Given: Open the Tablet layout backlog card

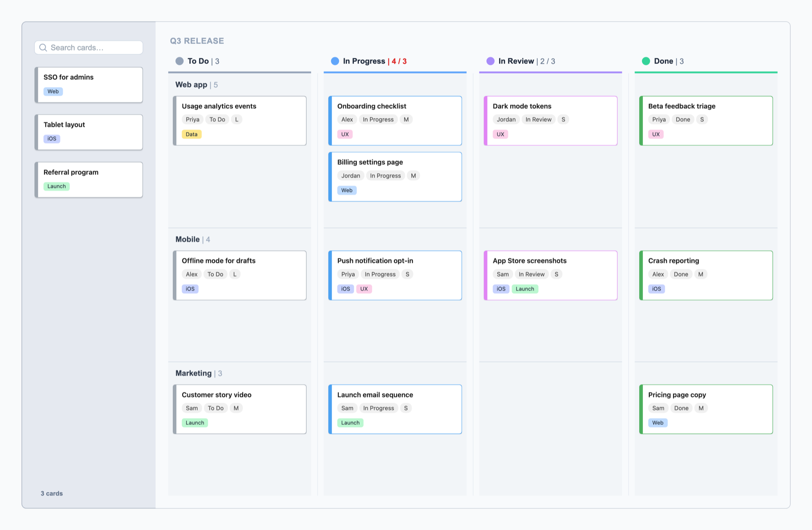Looking at the screenshot, I should click(x=89, y=132).
